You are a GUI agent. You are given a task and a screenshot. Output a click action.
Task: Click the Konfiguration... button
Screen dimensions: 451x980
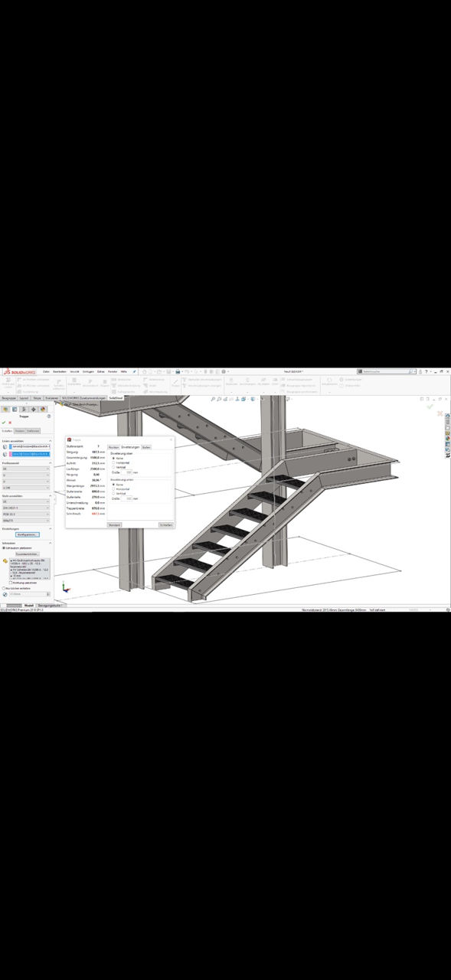tap(28, 534)
